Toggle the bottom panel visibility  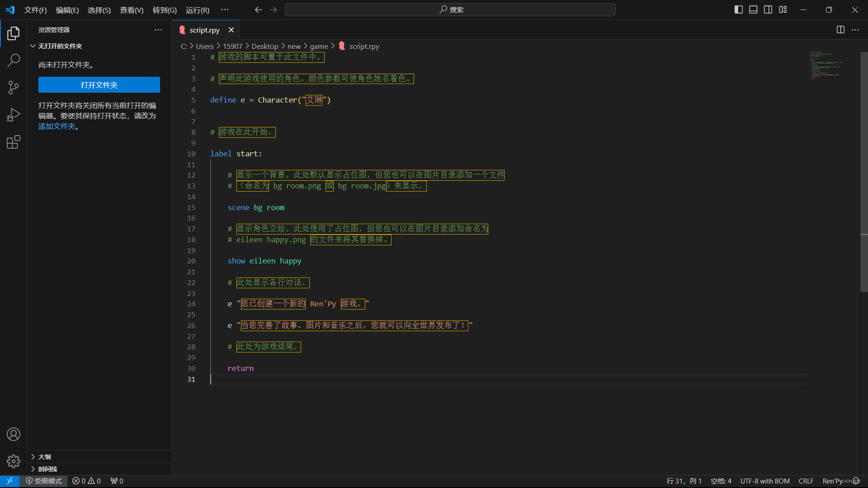click(753, 9)
